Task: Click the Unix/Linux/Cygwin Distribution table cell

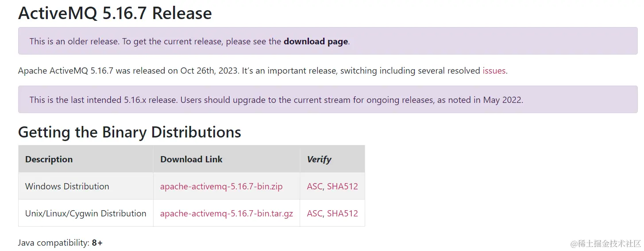Action: 86,213
